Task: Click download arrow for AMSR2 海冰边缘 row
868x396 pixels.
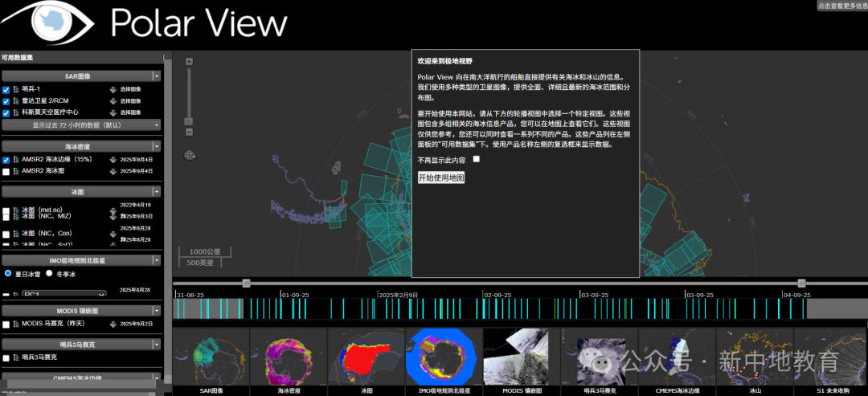Action: click(x=113, y=160)
